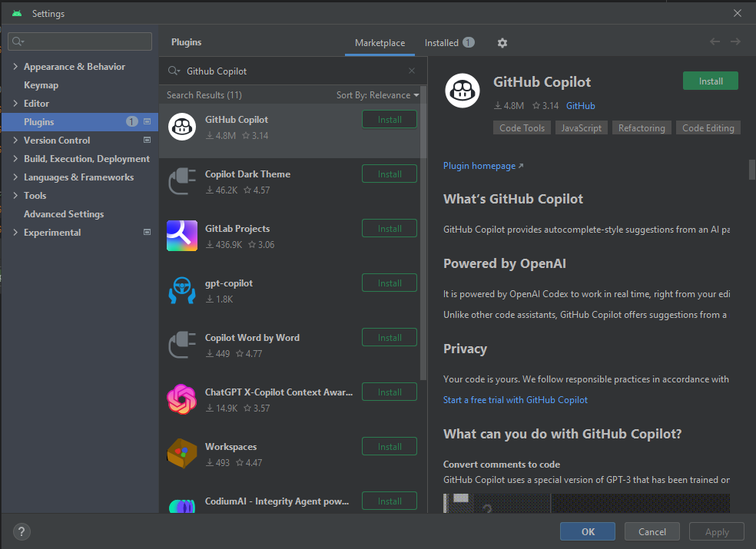Expand the Editor settings section
This screenshot has width=756, height=549.
point(15,103)
